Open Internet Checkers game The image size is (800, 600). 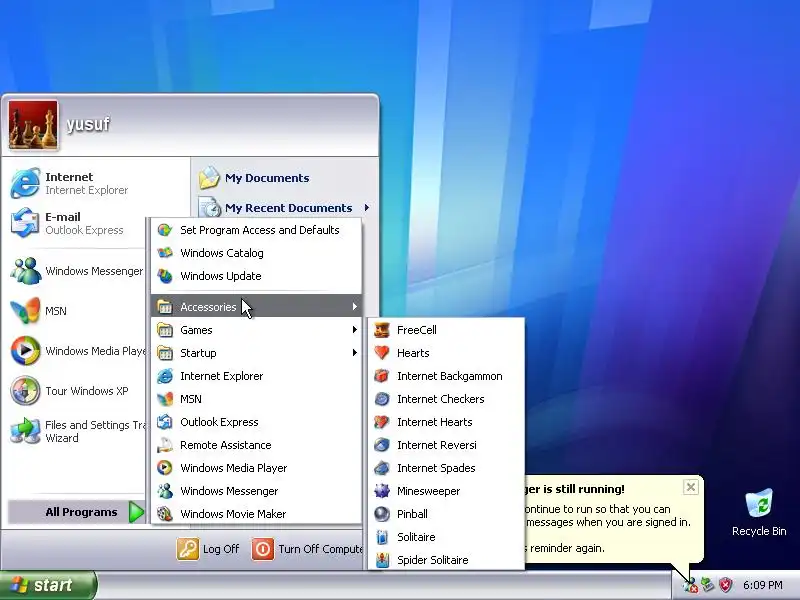pyautogui.click(x=446, y=399)
